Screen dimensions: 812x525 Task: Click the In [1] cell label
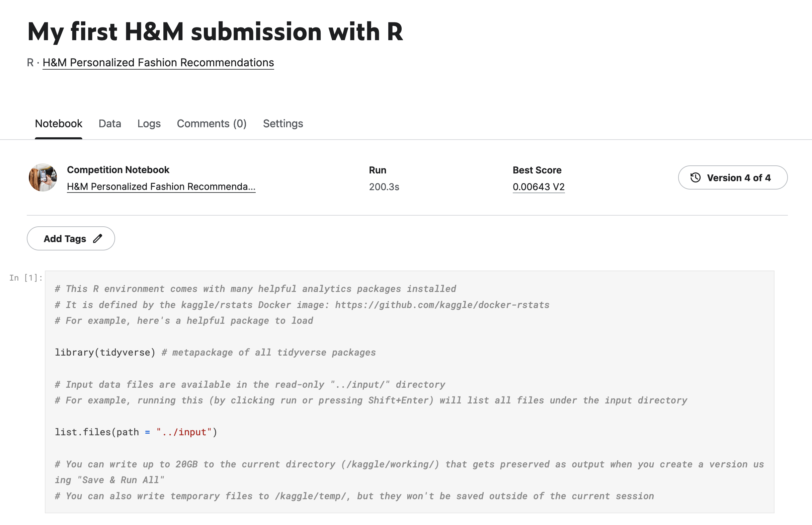(x=26, y=278)
